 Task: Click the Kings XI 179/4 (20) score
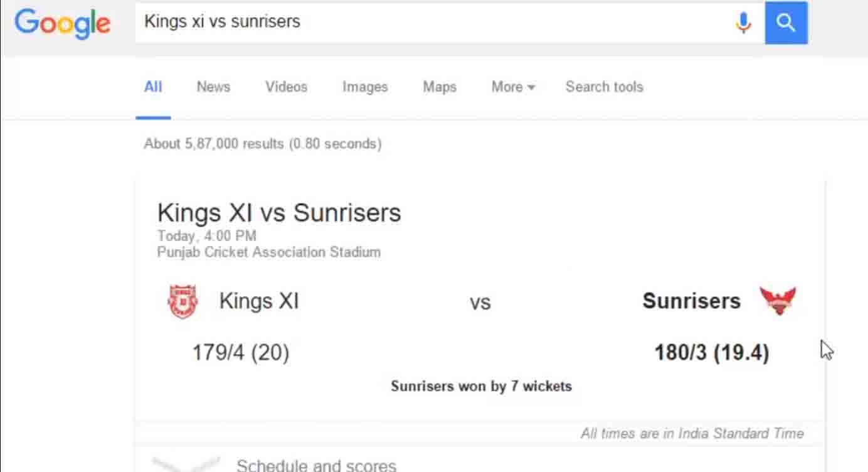click(240, 353)
